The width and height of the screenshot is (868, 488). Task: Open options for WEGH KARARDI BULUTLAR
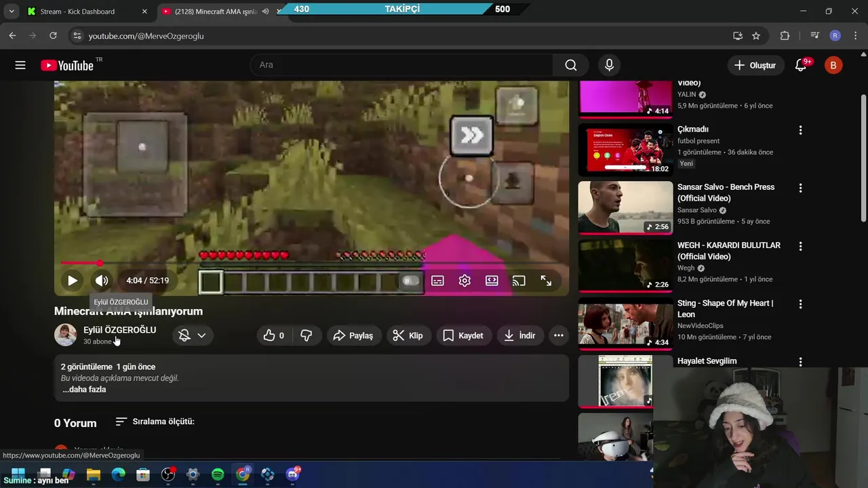pyautogui.click(x=800, y=246)
